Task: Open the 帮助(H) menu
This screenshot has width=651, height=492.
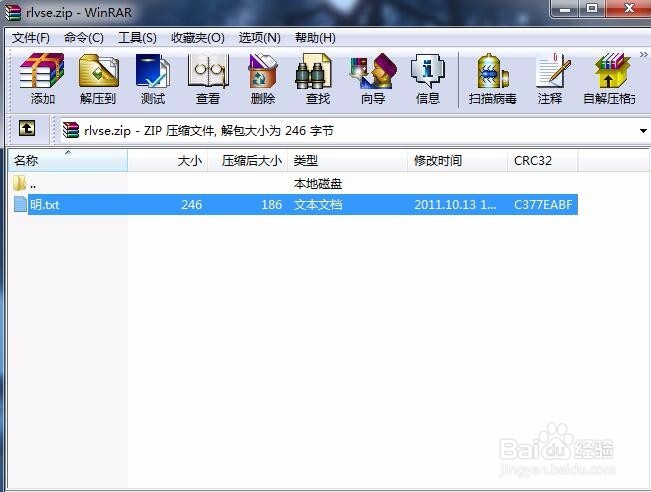Action: [x=316, y=38]
